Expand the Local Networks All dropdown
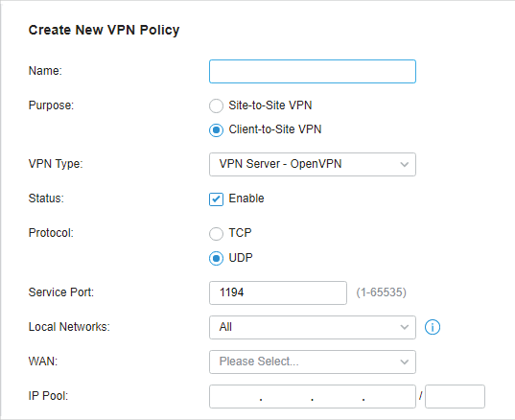Image resolution: width=515 pixels, height=420 pixels. point(313,327)
